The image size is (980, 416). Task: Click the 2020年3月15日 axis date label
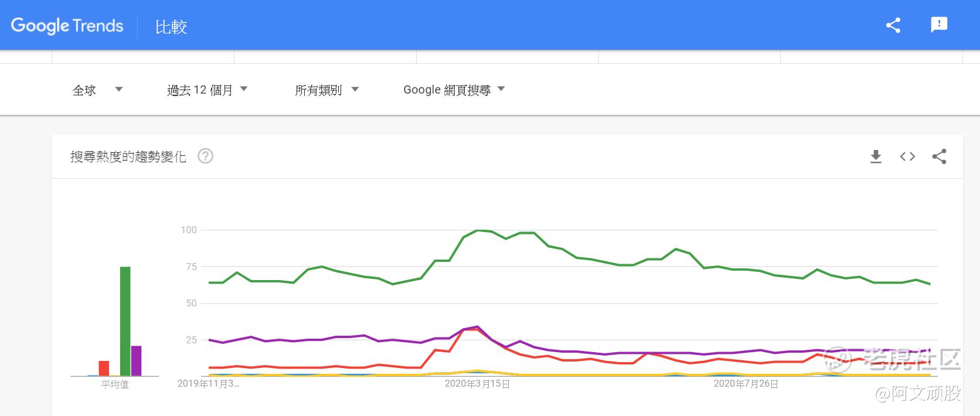pyautogui.click(x=477, y=384)
